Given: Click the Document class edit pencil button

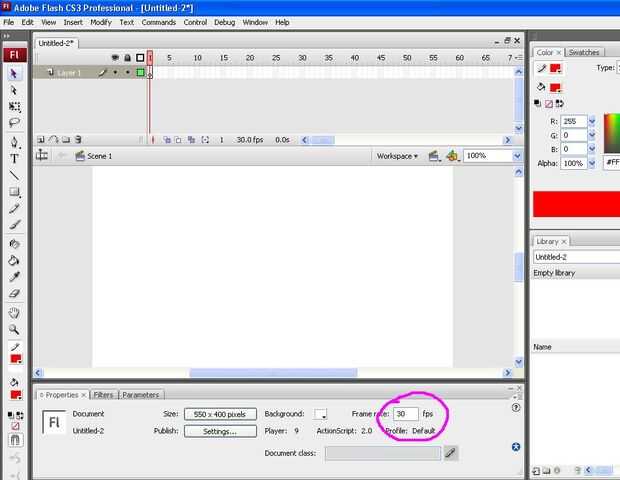Looking at the screenshot, I should (450, 453).
